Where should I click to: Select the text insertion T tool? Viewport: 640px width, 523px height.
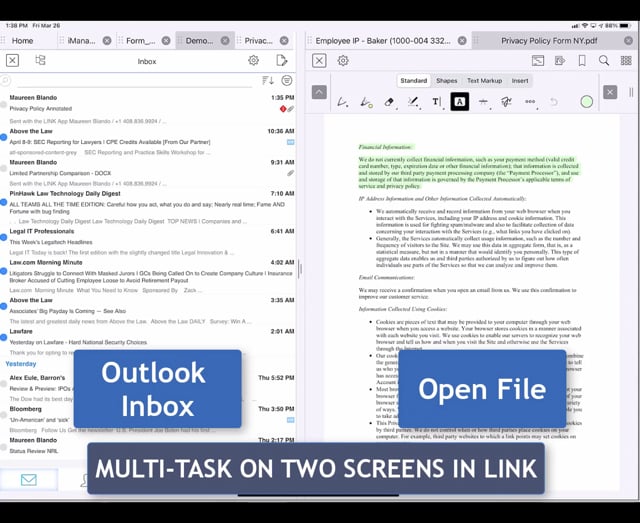tap(436, 102)
